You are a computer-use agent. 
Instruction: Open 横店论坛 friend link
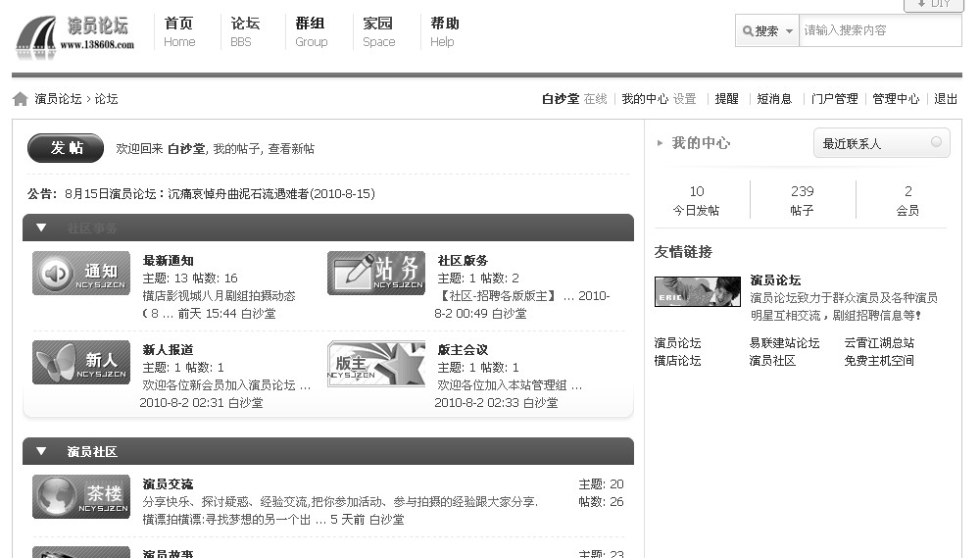(x=677, y=360)
